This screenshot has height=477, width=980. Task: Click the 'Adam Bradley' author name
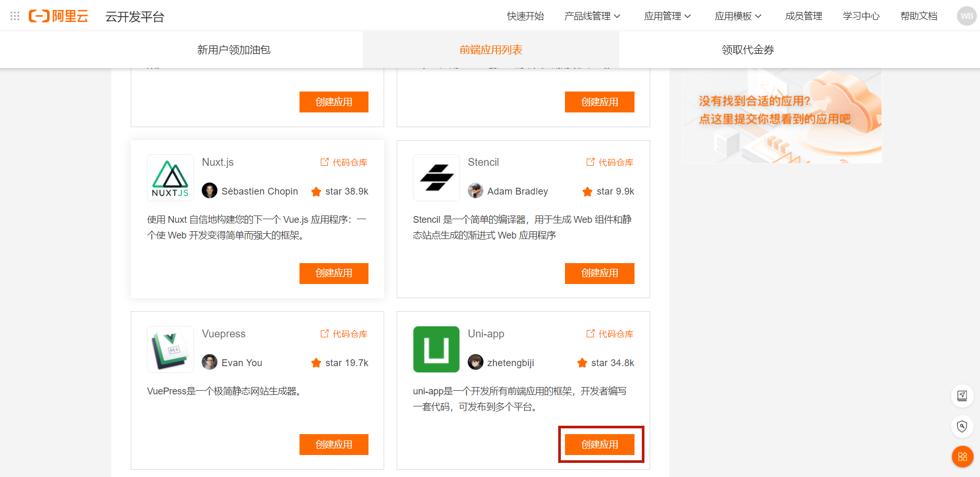pos(518,191)
